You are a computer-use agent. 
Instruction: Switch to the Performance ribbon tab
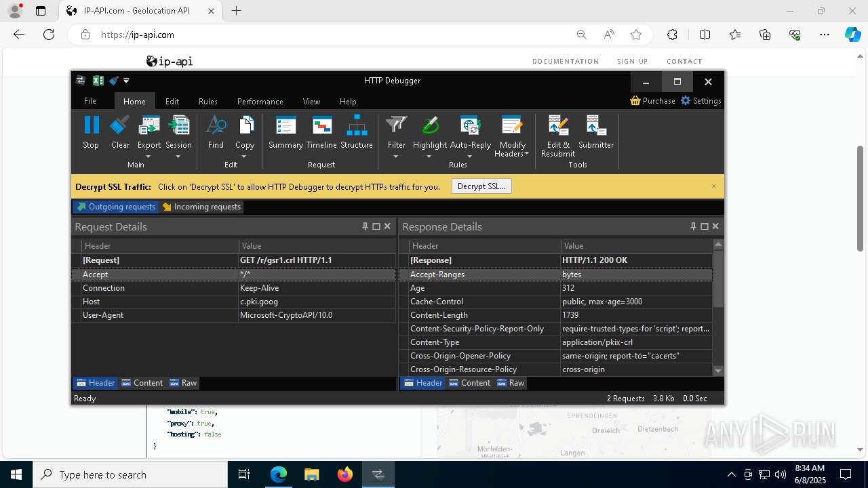[x=260, y=101]
